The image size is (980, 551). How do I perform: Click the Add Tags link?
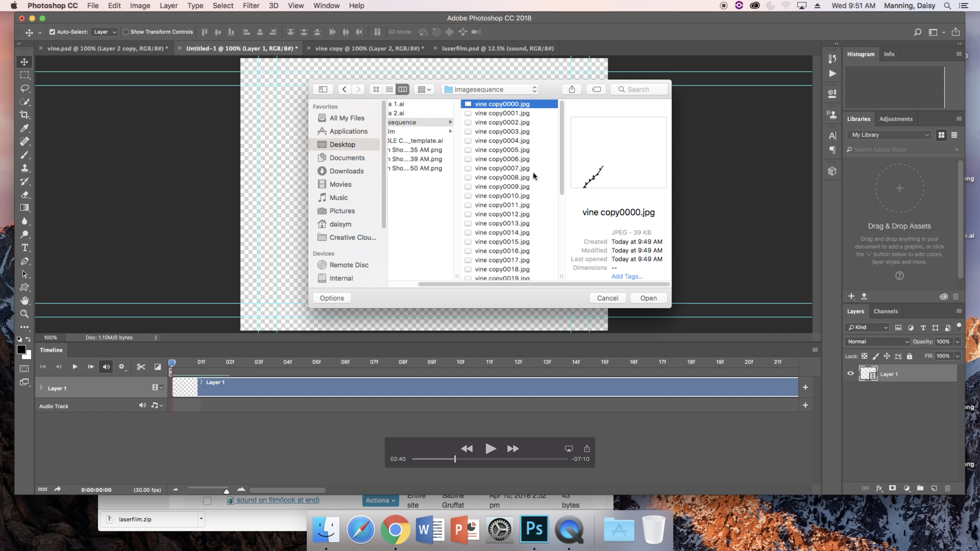click(627, 276)
